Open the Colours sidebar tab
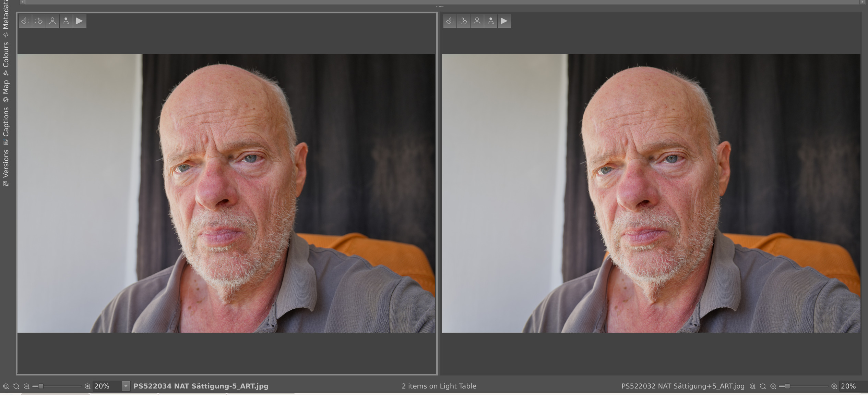Viewport: 868px width, 395px height. (5, 59)
